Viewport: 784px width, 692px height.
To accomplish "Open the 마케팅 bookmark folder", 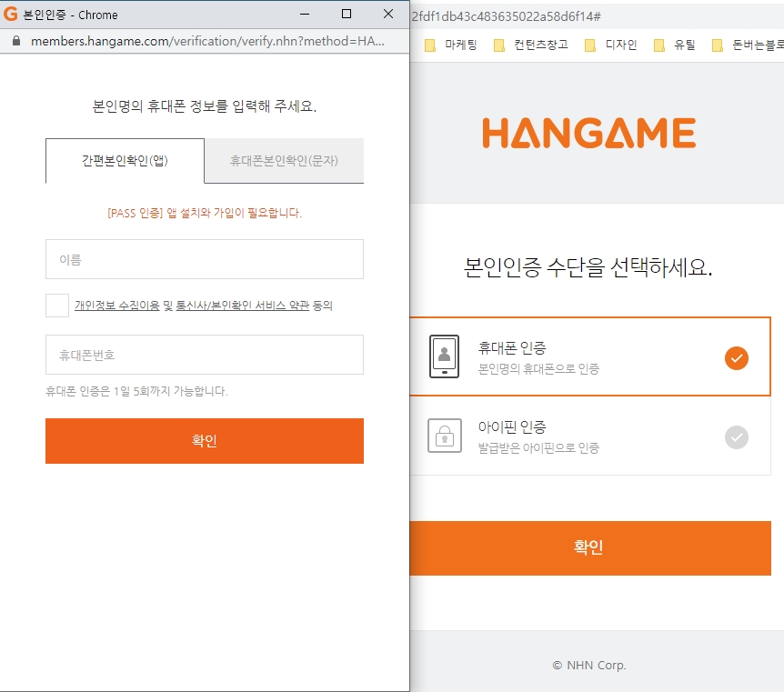I will click(x=450, y=45).
